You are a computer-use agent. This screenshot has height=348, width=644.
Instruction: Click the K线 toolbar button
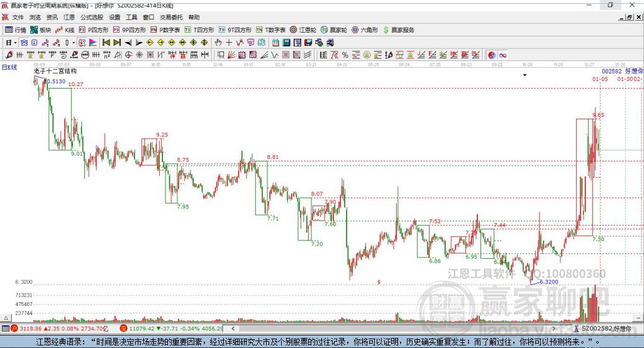click(x=66, y=30)
